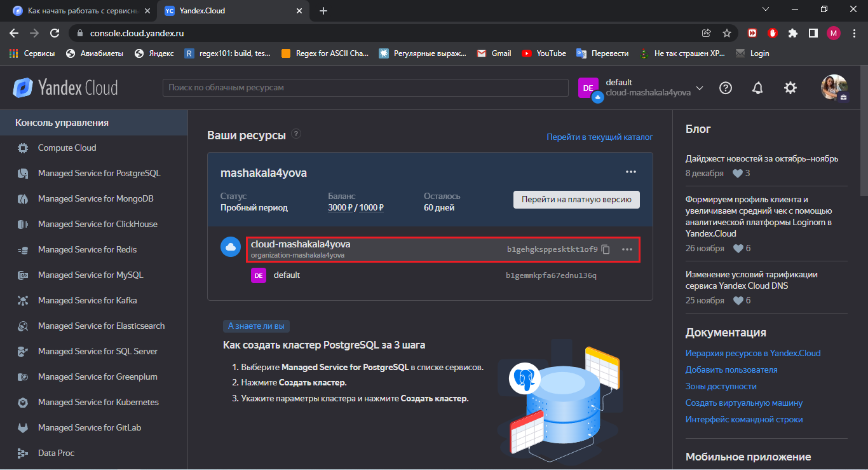The width and height of the screenshot is (868, 470).
Task: Open notifications bell icon
Action: [x=757, y=88]
